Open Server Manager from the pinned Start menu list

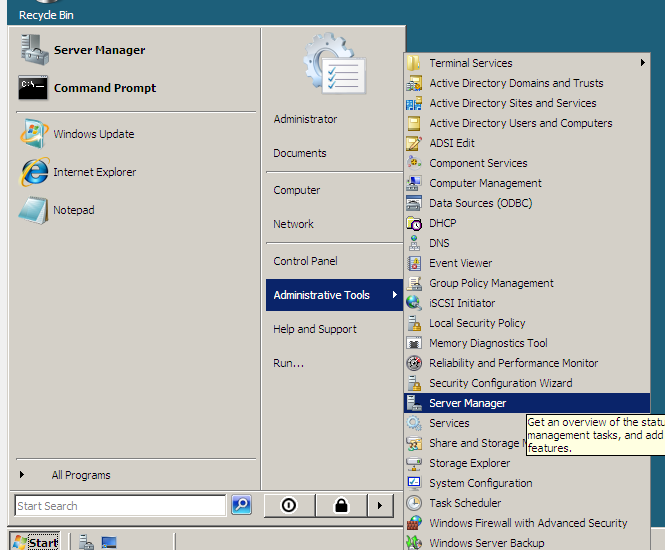[136, 50]
